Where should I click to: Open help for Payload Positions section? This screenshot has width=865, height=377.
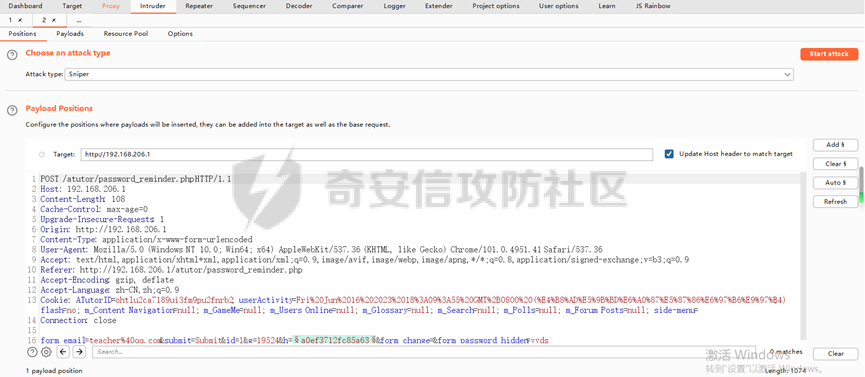click(x=12, y=110)
